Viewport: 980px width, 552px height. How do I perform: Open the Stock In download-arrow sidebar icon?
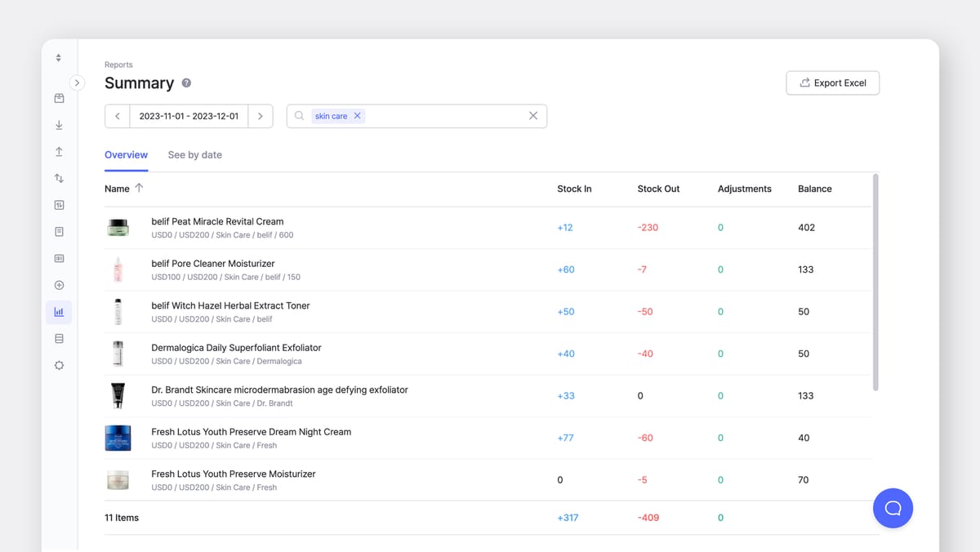point(59,125)
